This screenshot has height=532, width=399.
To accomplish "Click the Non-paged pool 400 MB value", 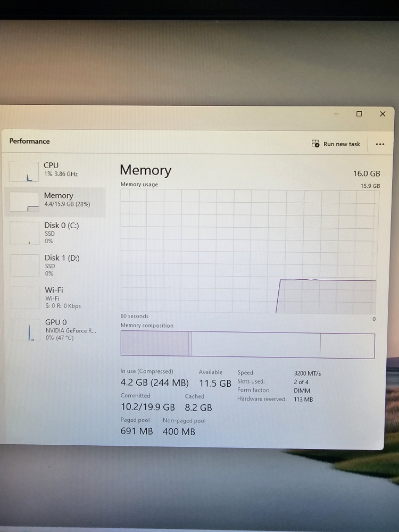I will pos(179,431).
